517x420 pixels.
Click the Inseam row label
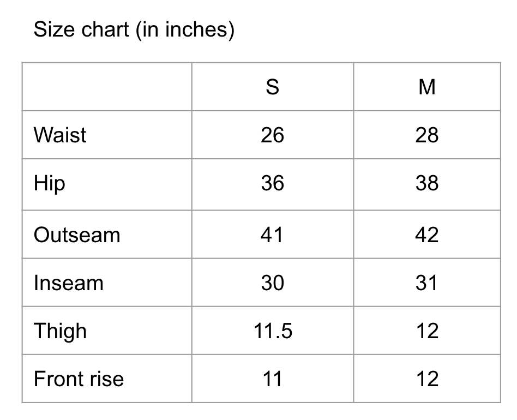(x=69, y=283)
